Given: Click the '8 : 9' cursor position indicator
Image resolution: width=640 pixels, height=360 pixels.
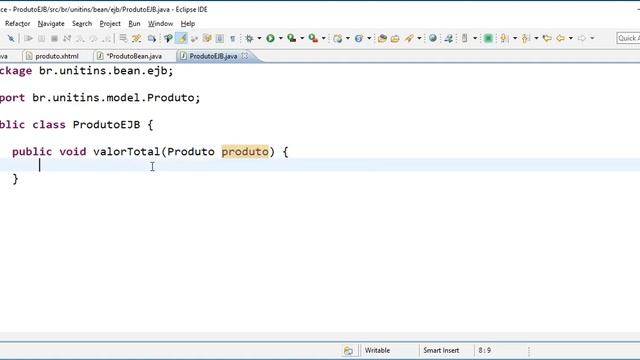Looking at the screenshot, I should click(x=484, y=351).
